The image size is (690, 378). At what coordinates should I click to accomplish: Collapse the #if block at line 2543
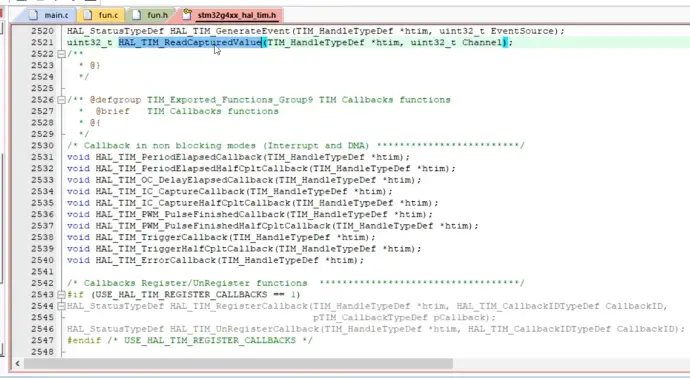[61, 294]
